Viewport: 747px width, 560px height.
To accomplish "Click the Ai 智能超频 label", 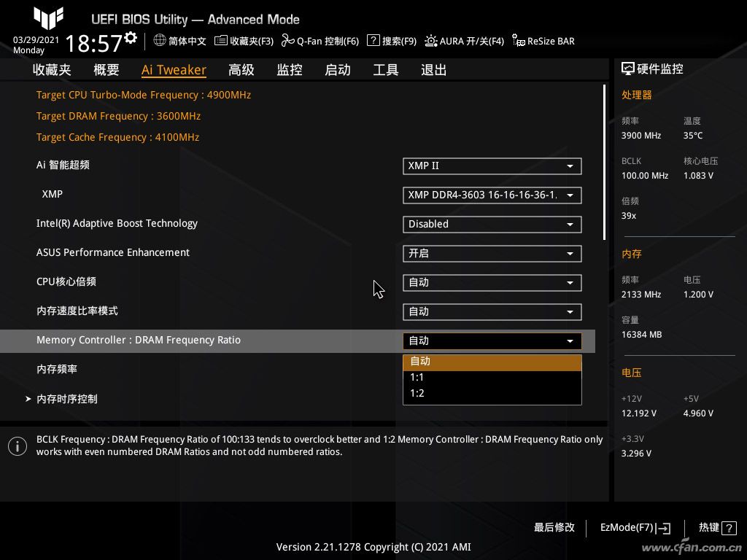I will pyautogui.click(x=63, y=166).
